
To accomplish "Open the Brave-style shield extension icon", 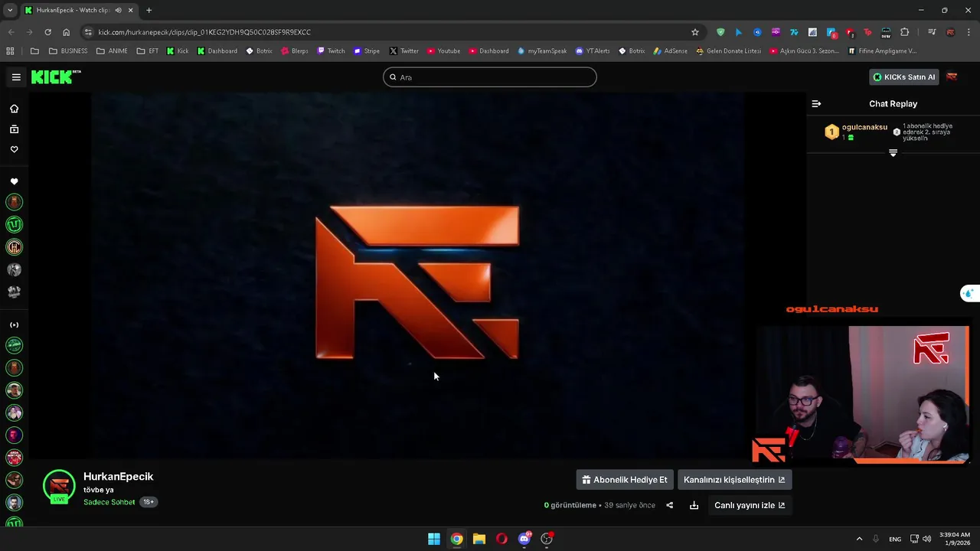I will pyautogui.click(x=720, y=32).
